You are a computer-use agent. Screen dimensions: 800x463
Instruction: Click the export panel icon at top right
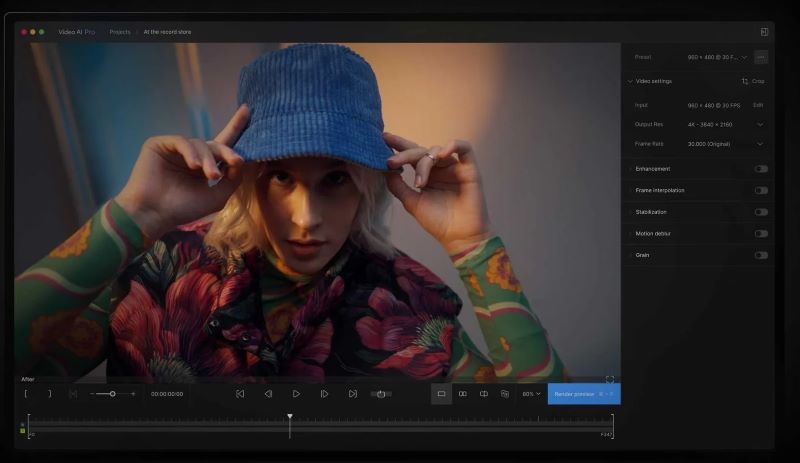(x=764, y=32)
